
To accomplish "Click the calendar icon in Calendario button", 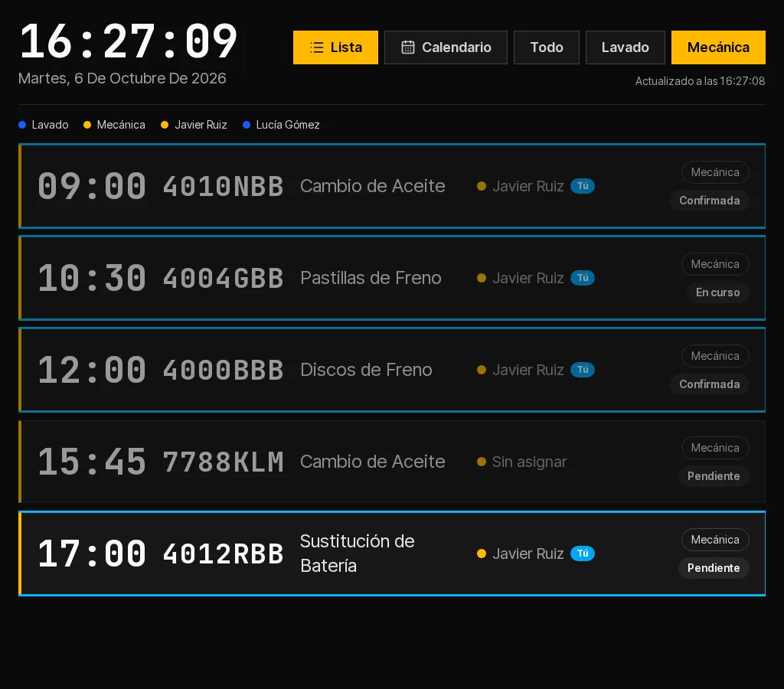I will point(408,47).
